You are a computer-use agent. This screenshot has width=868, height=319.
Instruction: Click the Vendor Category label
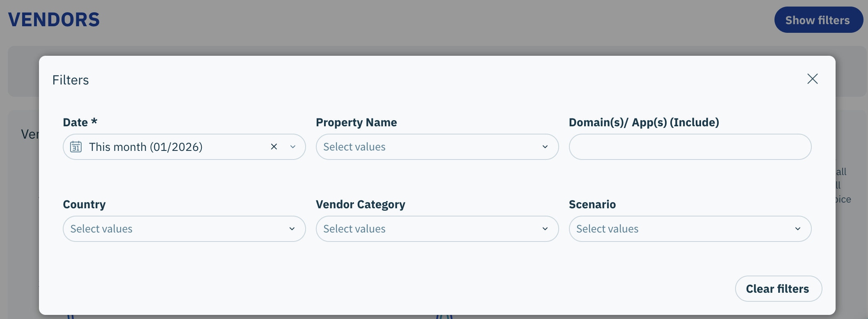pyautogui.click(x=360, y=204)
